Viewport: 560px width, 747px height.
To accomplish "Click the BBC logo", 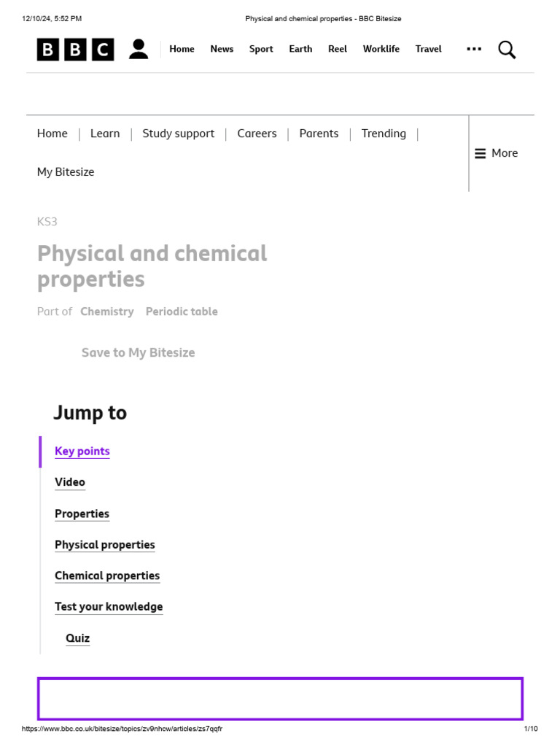I will point(76,50).
